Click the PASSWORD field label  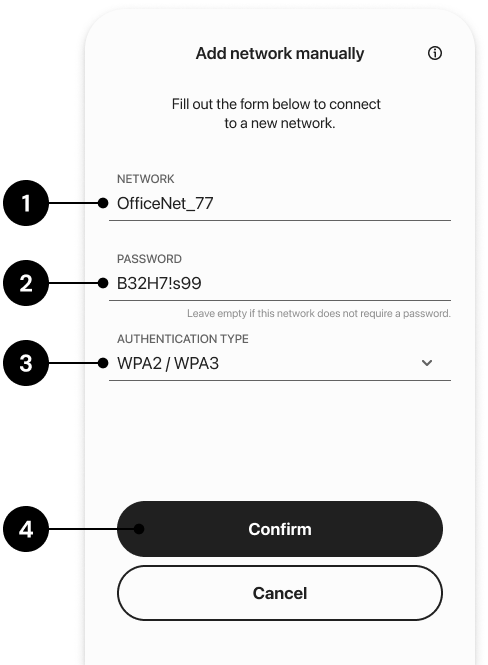(x=149, y=259)
